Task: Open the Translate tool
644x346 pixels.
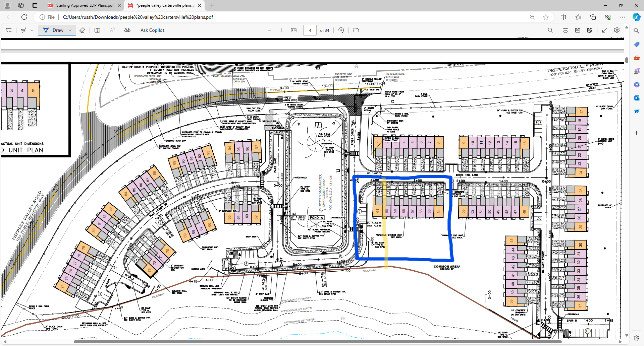Action: 127,30
